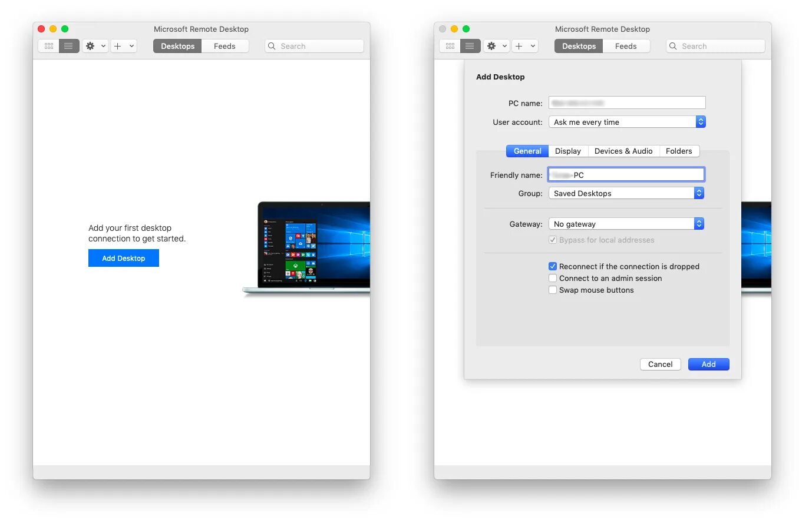Expand plus menu chevron in left window
The image size is (812, 523).
click(x=131, y=46)
